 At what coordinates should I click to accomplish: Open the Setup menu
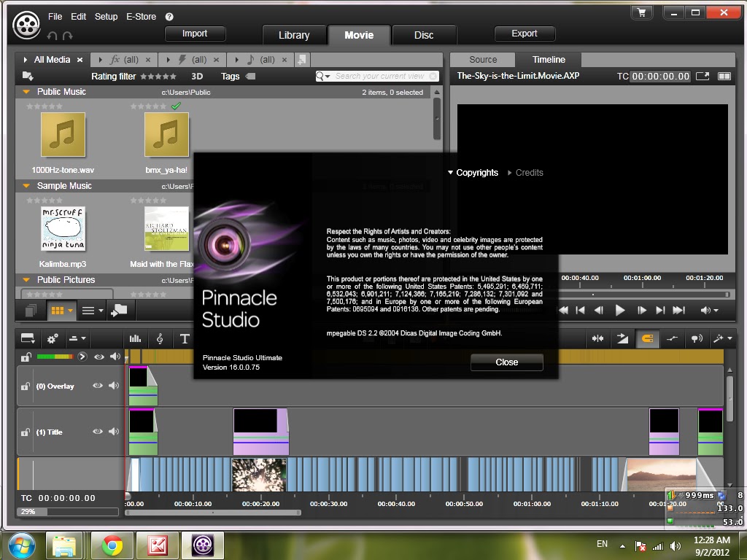106,16
